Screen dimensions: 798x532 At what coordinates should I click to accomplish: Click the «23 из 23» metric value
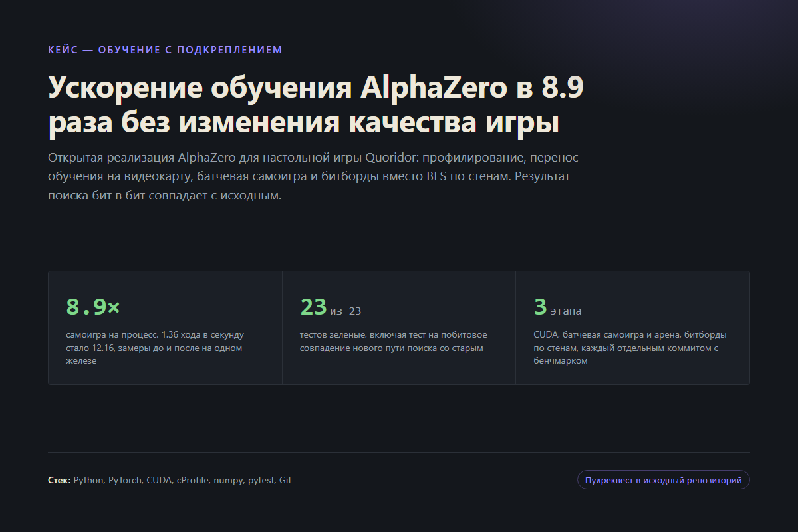click(331, 307)
